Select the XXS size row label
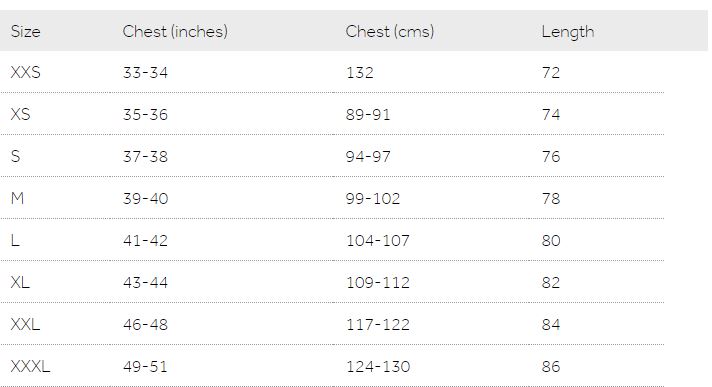This screenshot has width=712, height=387. (x=25, y=72)
